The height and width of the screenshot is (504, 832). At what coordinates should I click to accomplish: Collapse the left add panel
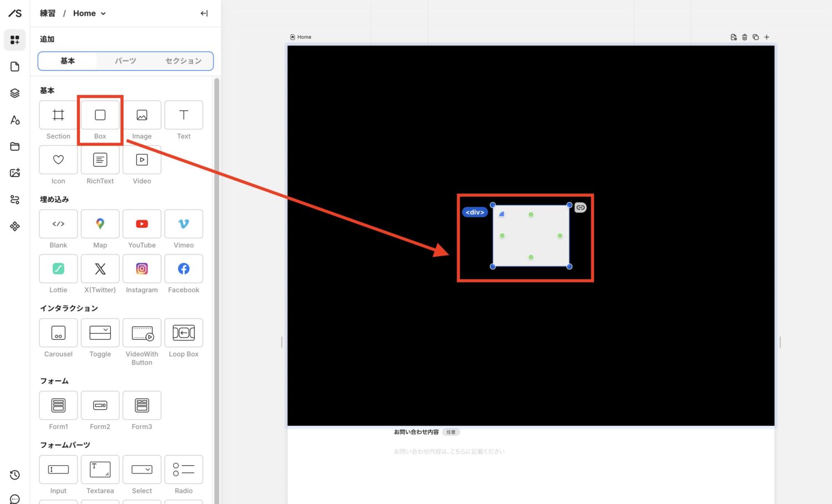pos(204,13)
